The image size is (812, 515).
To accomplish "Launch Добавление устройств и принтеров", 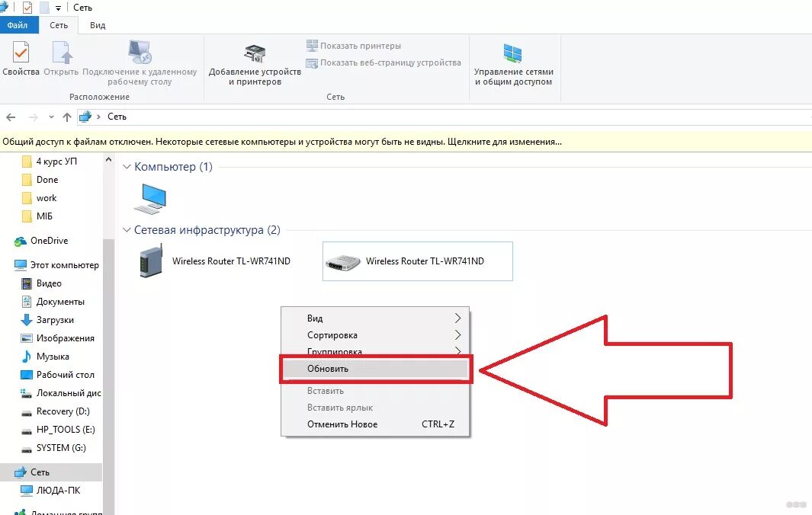I will pos(255,64).
